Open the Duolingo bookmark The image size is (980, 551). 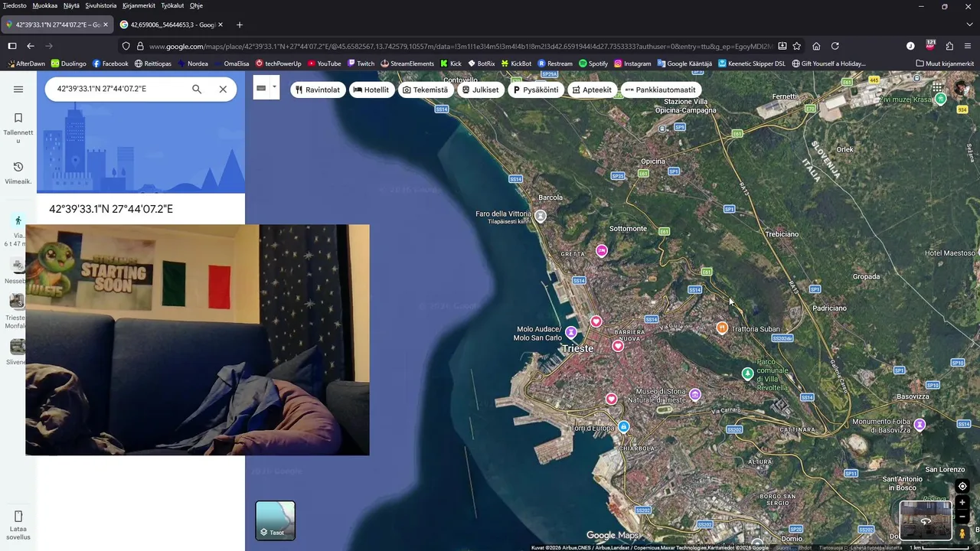tap(68, 64)
